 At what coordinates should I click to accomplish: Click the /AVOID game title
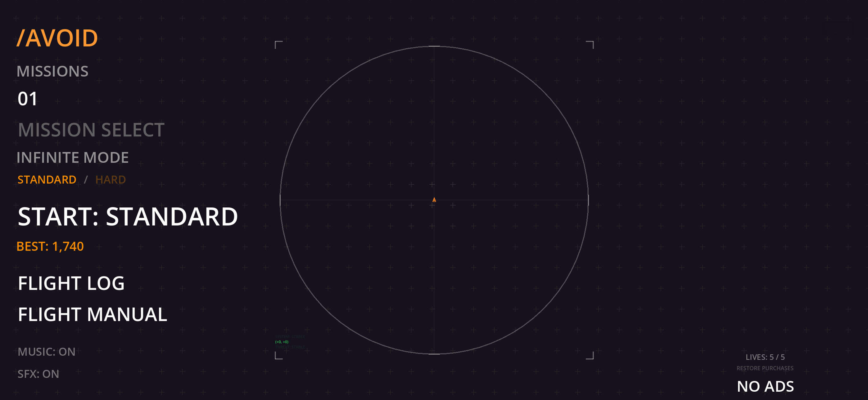pos(57,38)
